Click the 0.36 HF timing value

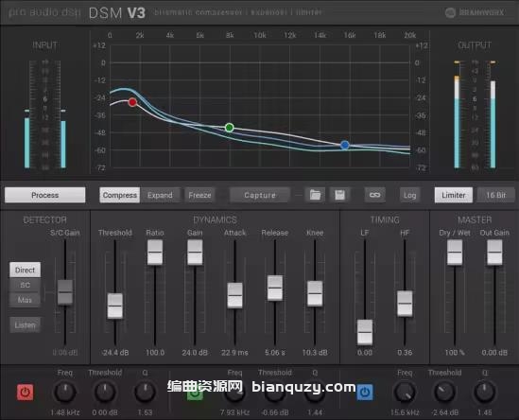coord(405,353)
